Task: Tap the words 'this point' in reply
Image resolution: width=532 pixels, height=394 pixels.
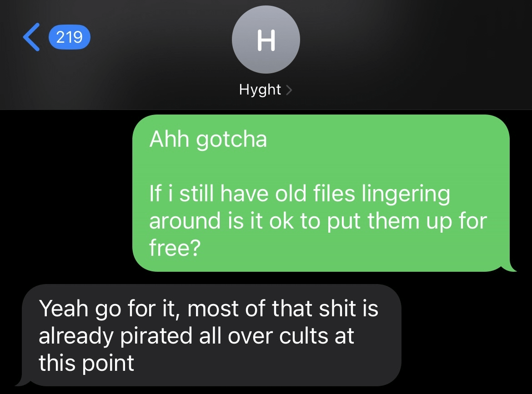Action: 86,364
